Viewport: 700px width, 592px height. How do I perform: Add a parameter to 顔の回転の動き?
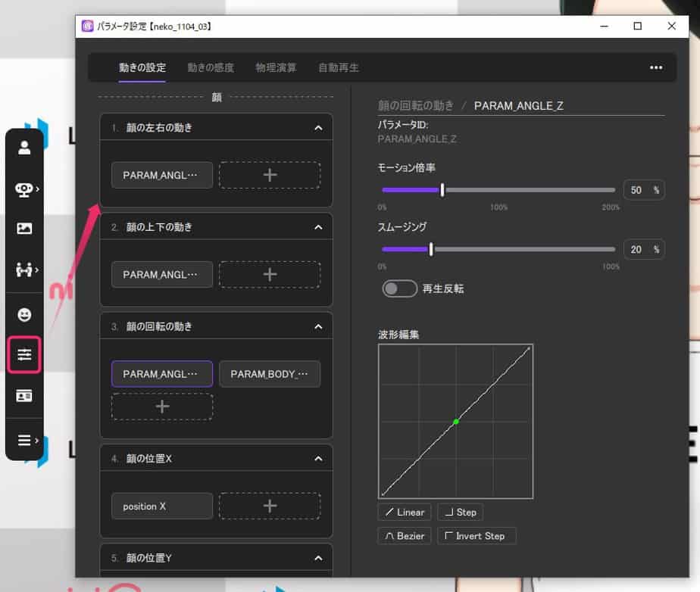click(x=162, y=407)
